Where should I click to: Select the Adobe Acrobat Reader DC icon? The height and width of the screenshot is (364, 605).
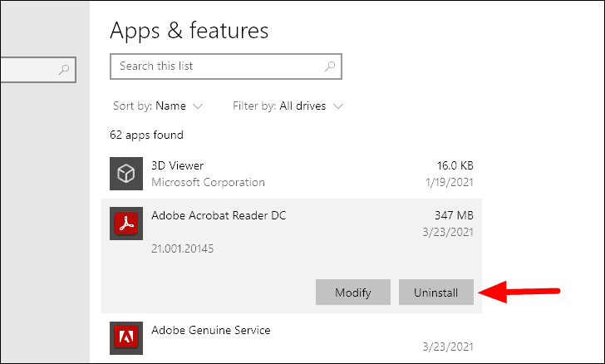coord(126,223)
